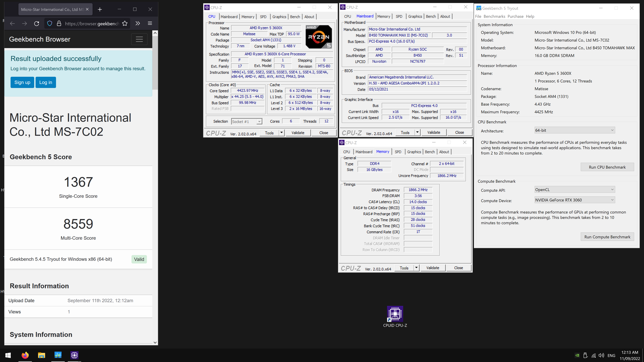Viewport: 644px width, 362px height.
Task: Open File Explorer from taskbar
Action: [x=41, y=355]
